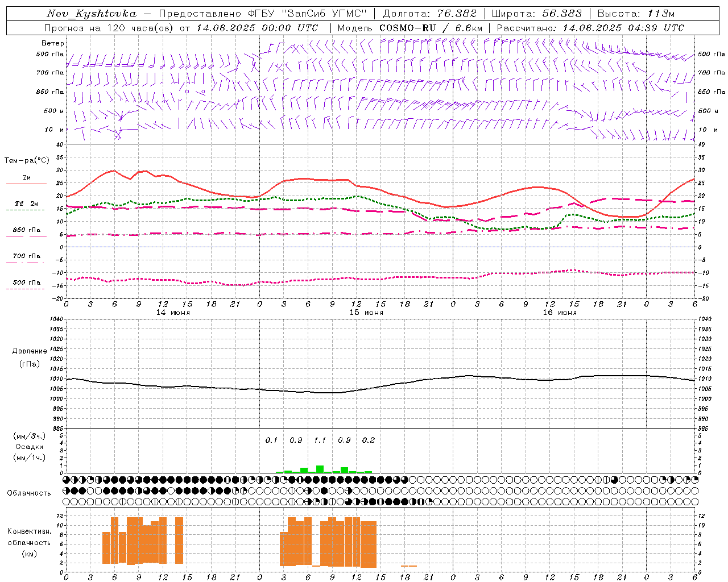
Task: Select the 'Предоставлено ФГБУ ЗапСиб УГМС' provider text
Action: point(263,14)
